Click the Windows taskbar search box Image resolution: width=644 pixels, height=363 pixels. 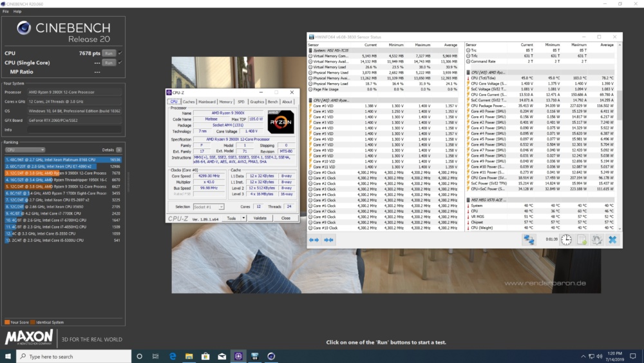(x=74, y=357)
